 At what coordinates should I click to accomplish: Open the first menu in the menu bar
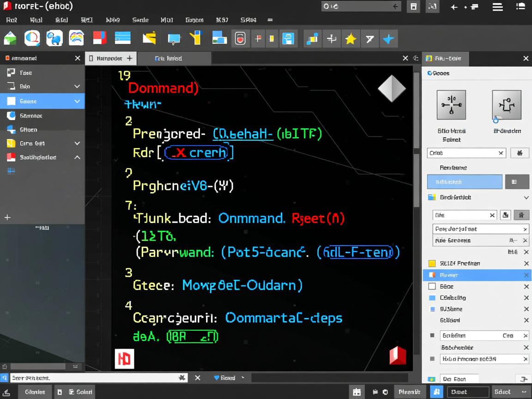click(x=12, y=20)
